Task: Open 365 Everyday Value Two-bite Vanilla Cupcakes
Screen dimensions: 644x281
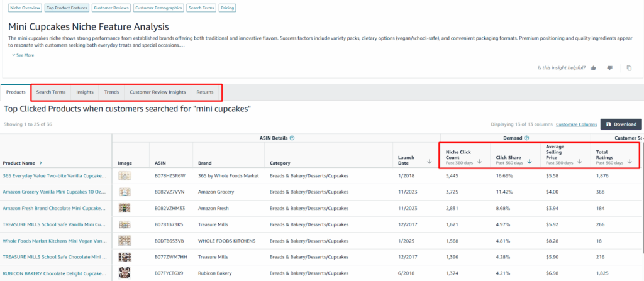Action: [x=54, y=175]
